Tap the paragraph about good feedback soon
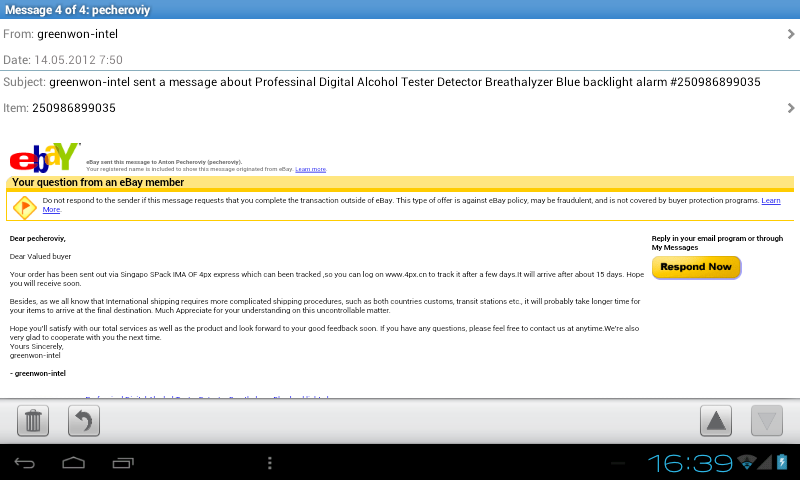Viewport: 800px width, 480px height. pos(324,333)
